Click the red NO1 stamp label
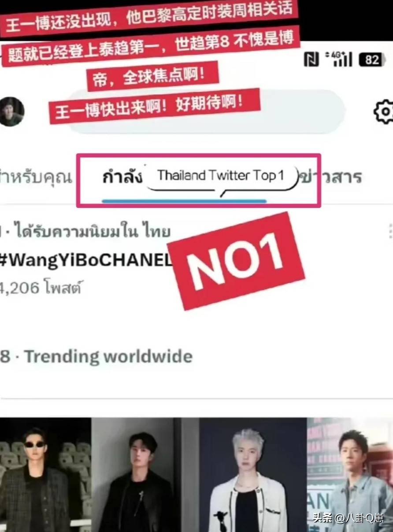Viewport: 393px width, 532px height. [x=236, y=261]
